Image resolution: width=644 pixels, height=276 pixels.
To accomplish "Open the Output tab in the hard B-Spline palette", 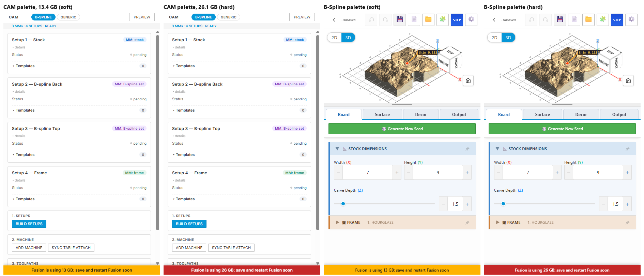I will (x=619, y=115).
